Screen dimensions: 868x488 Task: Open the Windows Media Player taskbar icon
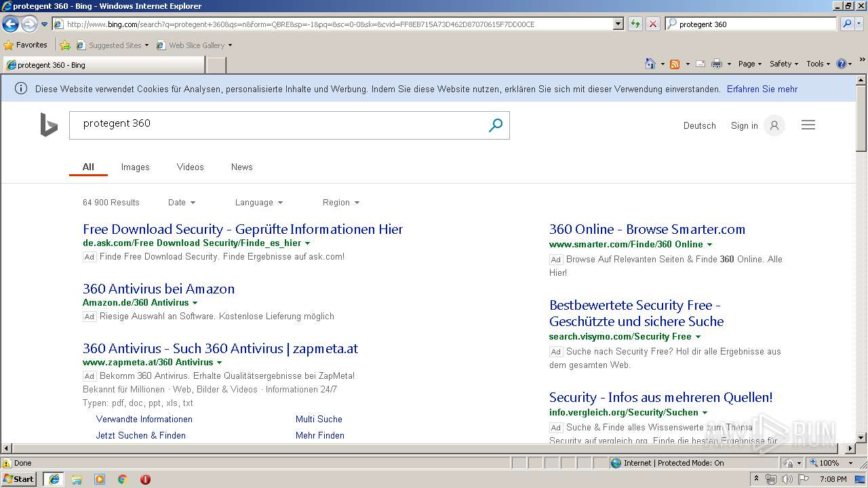[x=100, y=479]
